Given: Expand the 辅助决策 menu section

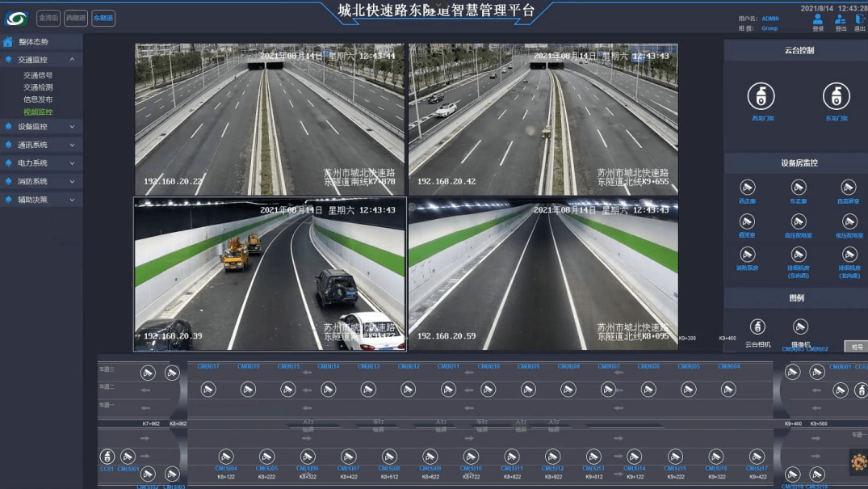Looking at the screenshot, I should tap(72, 200).
